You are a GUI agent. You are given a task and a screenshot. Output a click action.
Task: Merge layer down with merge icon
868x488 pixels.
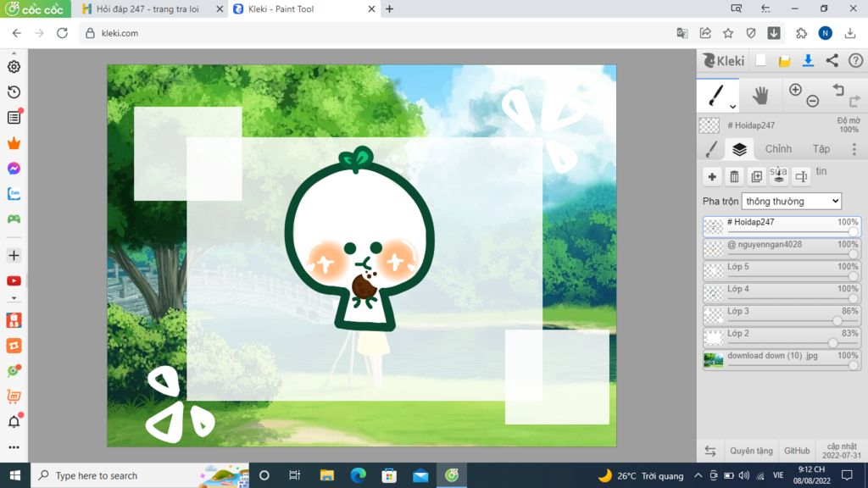point(778,176)
